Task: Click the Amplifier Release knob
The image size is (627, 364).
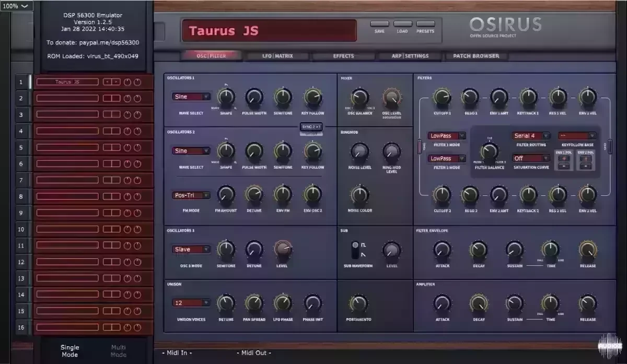Action: pos(588,303)
